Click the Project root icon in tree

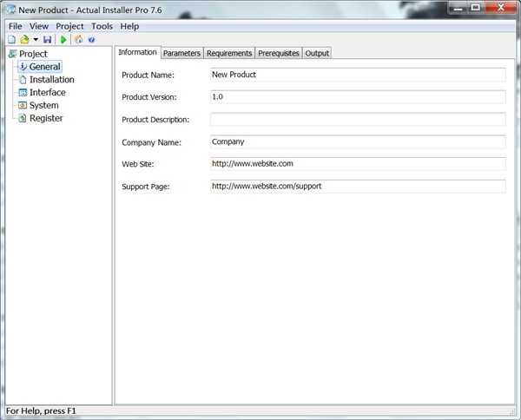pos(13,54)
